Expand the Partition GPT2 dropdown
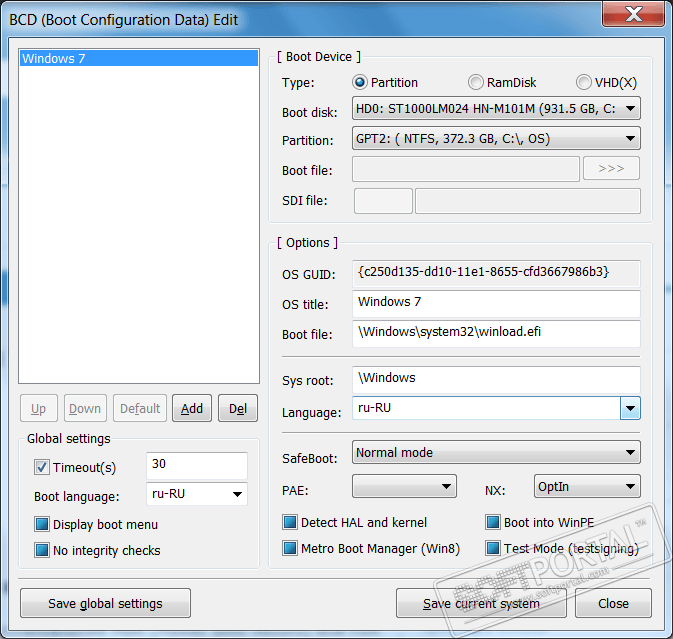 (496, 138)
